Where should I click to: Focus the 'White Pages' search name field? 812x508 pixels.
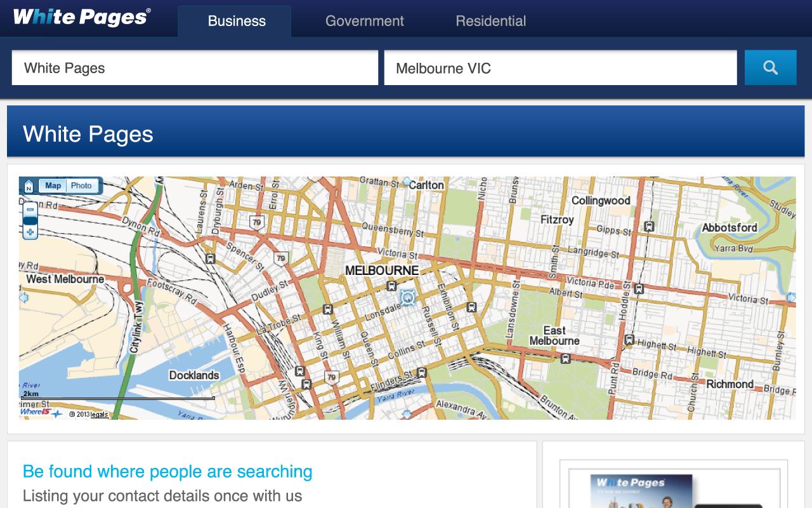tap(195, 68)
